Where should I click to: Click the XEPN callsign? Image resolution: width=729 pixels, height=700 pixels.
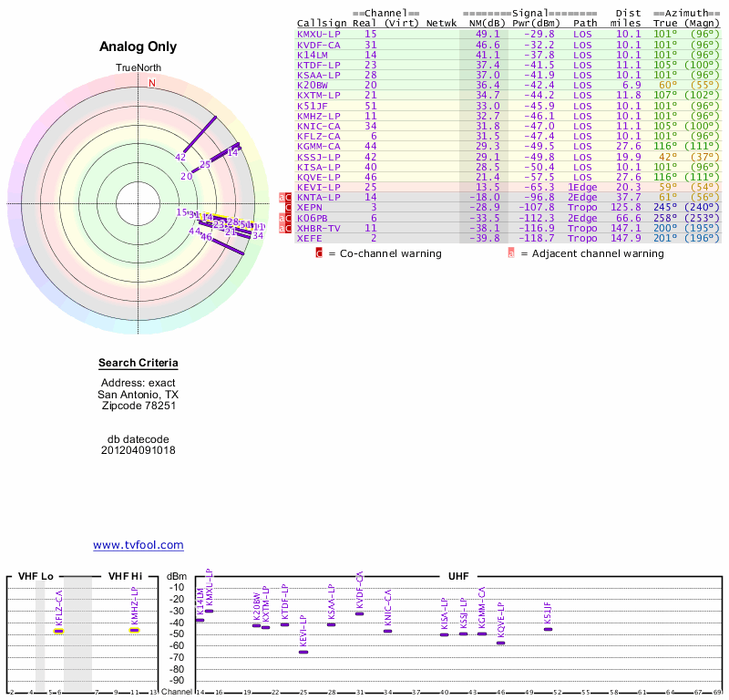(309, 208)
